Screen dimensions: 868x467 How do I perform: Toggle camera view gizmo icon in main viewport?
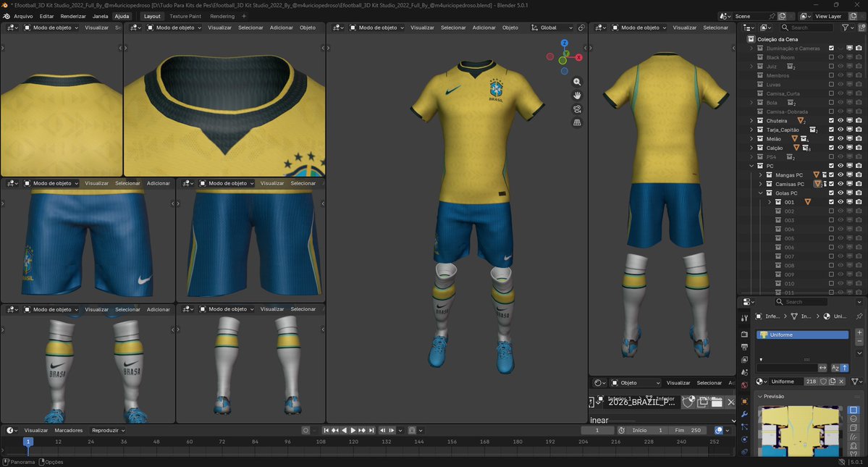click(x=577, y=109)
